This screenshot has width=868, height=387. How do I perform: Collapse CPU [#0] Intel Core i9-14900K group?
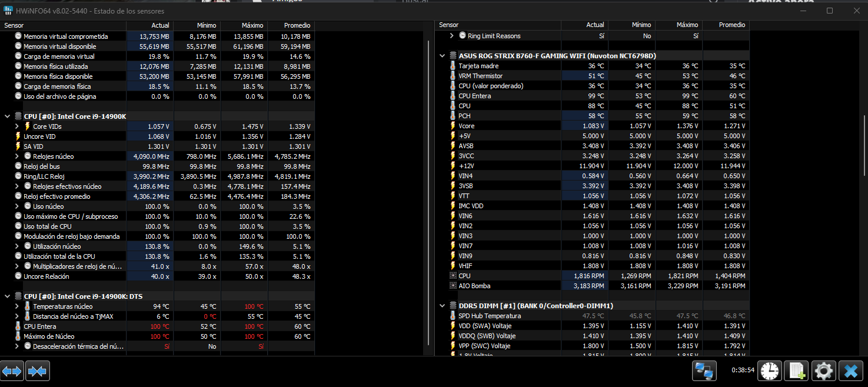pos(7,116)
